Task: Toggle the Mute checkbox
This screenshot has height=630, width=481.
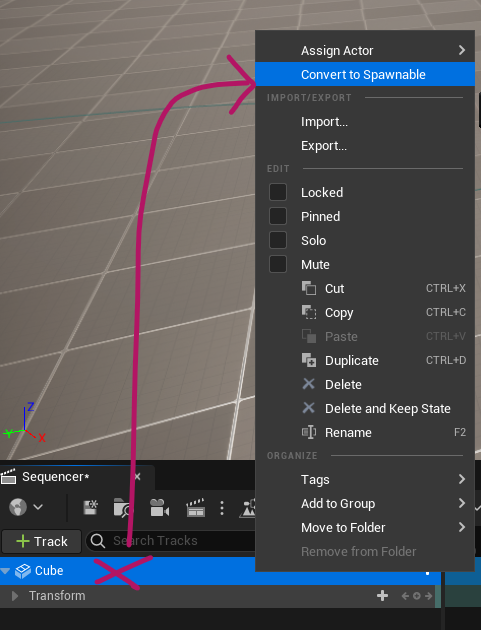Action: tap(278, 264)
